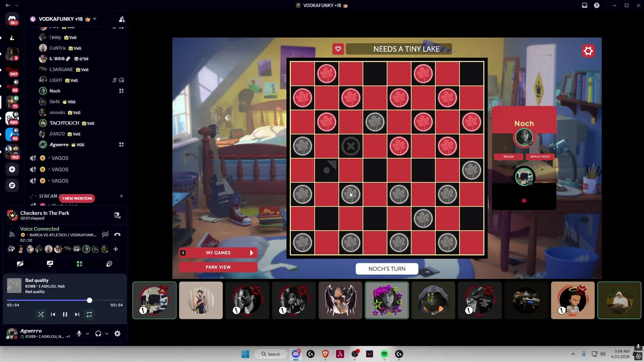Click the Add a Server plus icon
Image resolution: width=644 pixels, height=362 pixels.
coord(12,169)
